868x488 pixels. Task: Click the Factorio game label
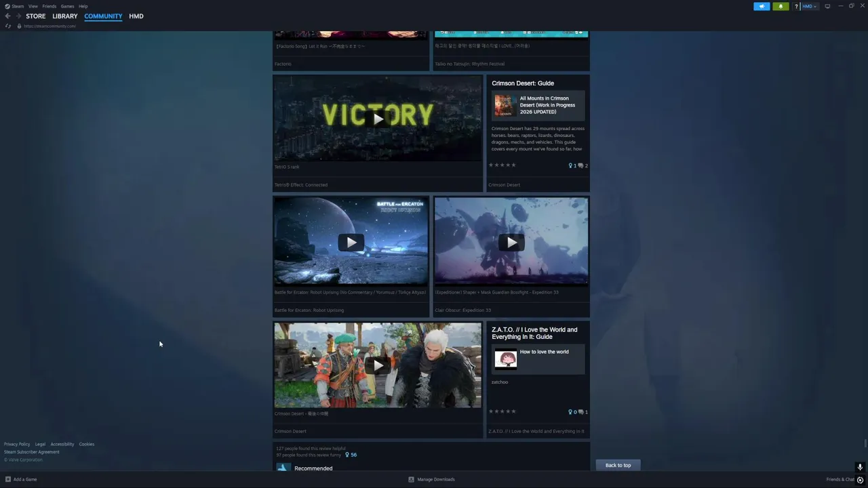(x=283, y=64)
